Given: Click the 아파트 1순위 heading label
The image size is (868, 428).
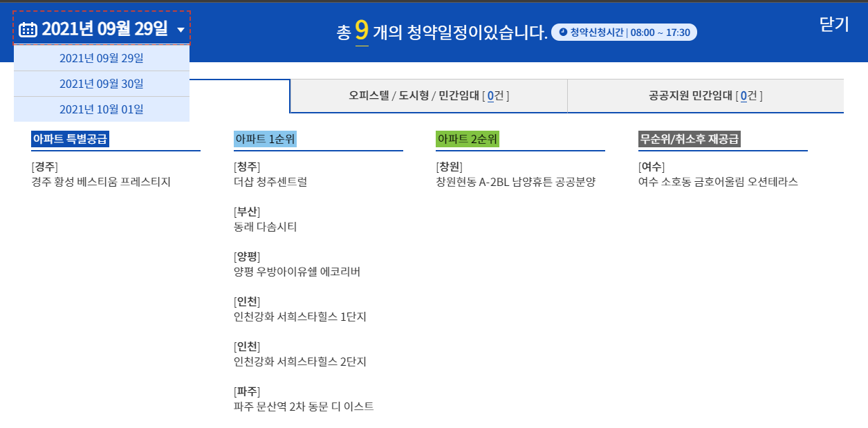Looking at the screenshot, I should click(x=266, y=139).
